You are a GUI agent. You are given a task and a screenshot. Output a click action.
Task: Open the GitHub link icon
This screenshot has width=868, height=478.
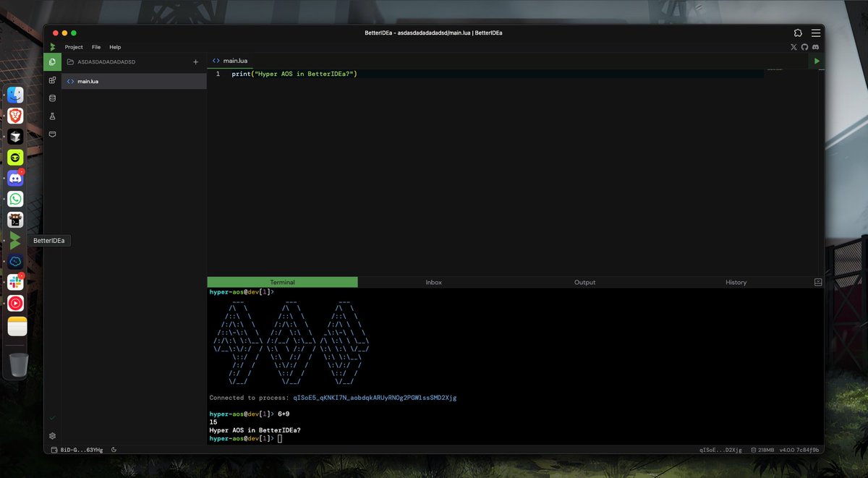point(805,47)
